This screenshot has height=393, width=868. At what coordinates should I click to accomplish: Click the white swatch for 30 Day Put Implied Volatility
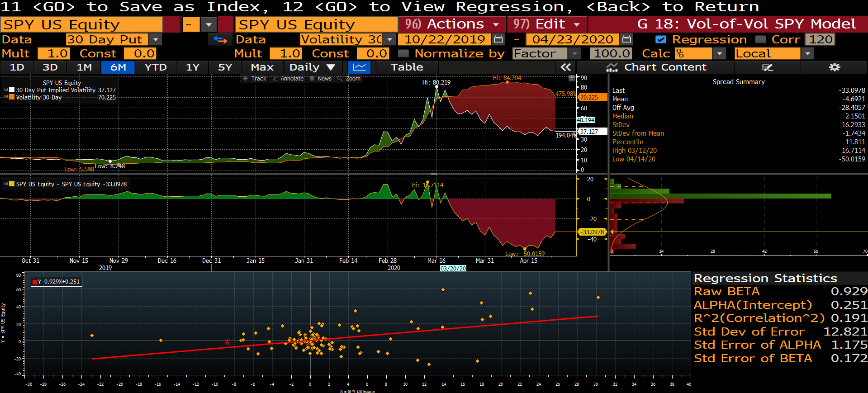point(12,90)
